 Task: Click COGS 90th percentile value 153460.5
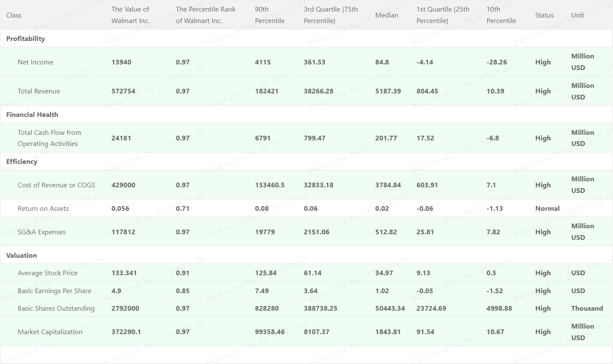tap(270, 185)
